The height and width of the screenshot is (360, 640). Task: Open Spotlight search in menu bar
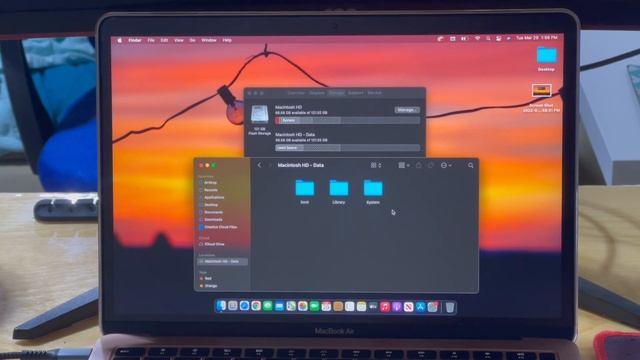pyautogui.click(x=488, y=38)
